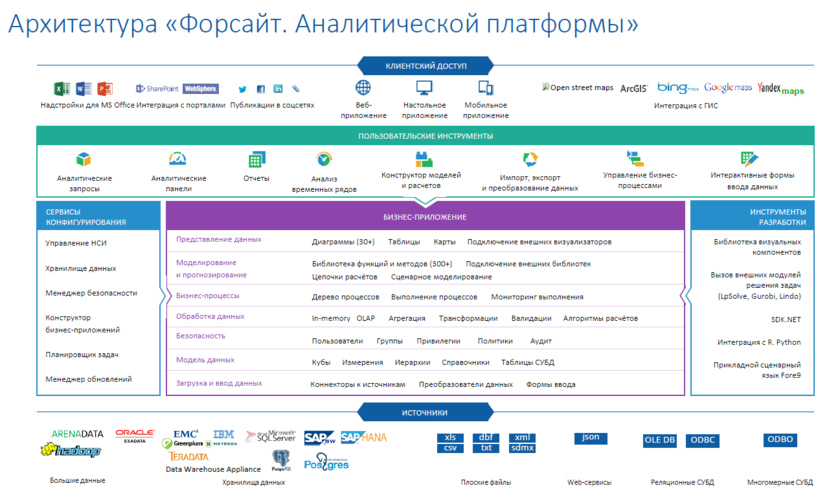Click the Yandex maps logo
The width and height of the screenshot is (840, 501).
780,89
